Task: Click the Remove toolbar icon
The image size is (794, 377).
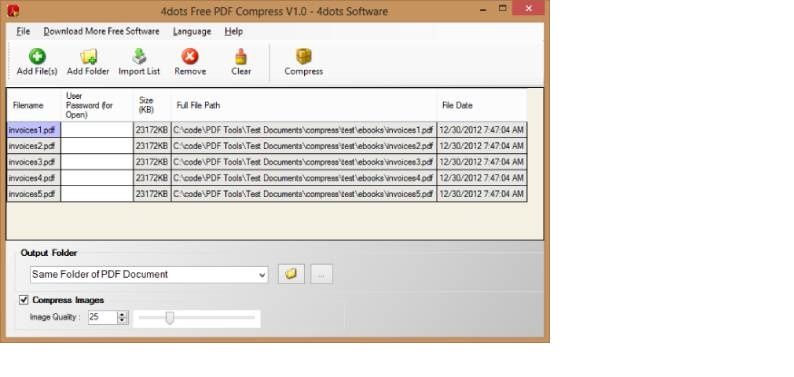Action: [190, 57]
